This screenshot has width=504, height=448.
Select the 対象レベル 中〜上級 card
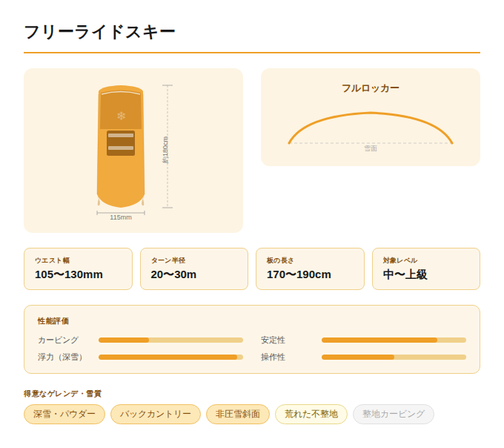[x=426, y=269]
